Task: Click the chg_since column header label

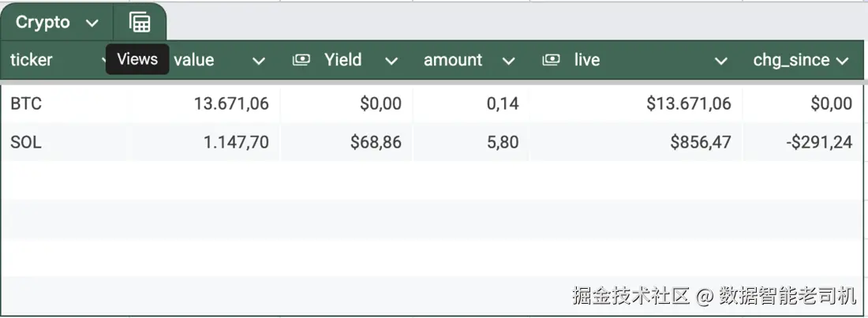Action: [791, 60]
